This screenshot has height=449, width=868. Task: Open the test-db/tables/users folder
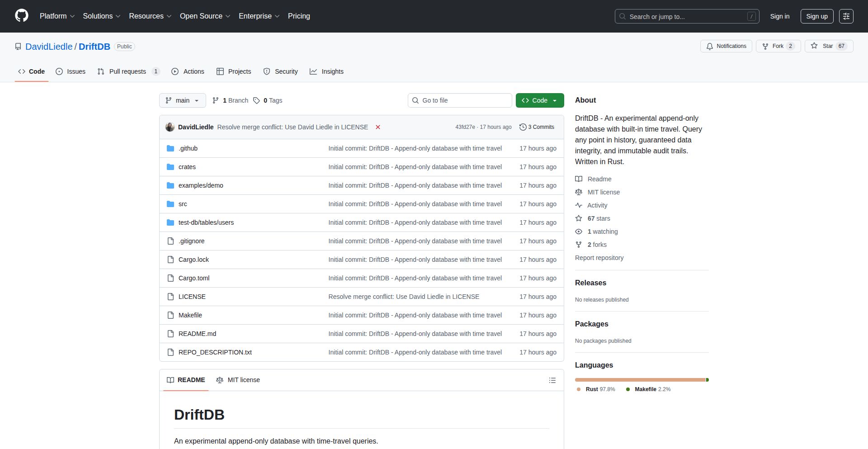(x=206, y=222)
